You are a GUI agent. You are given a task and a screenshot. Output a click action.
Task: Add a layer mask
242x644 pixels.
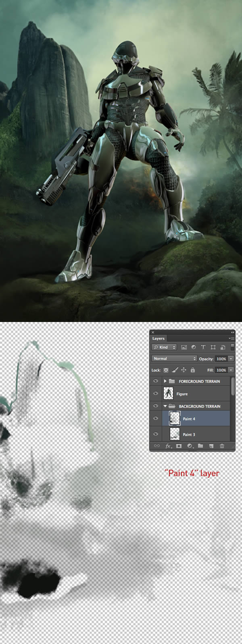pos(179,446)
